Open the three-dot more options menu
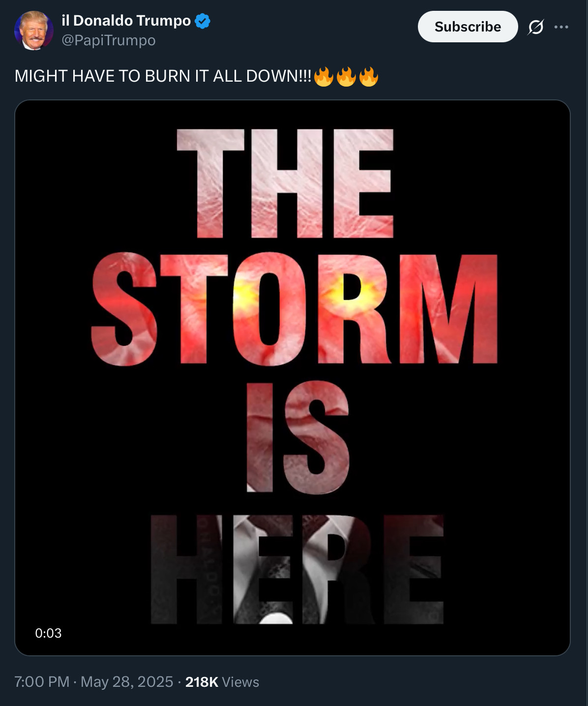Viewport: 588px width, 706px height. pyautogui.click(x=561, y=27)
